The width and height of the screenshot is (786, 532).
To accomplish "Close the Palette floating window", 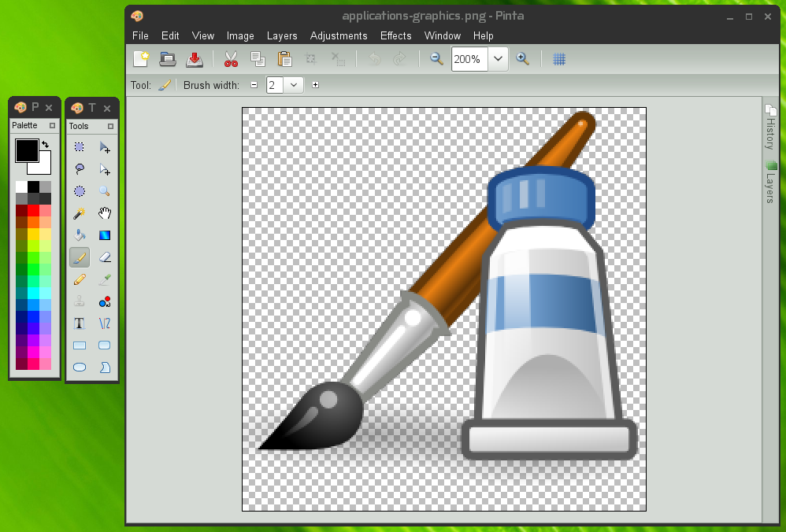I will [49, 107].
